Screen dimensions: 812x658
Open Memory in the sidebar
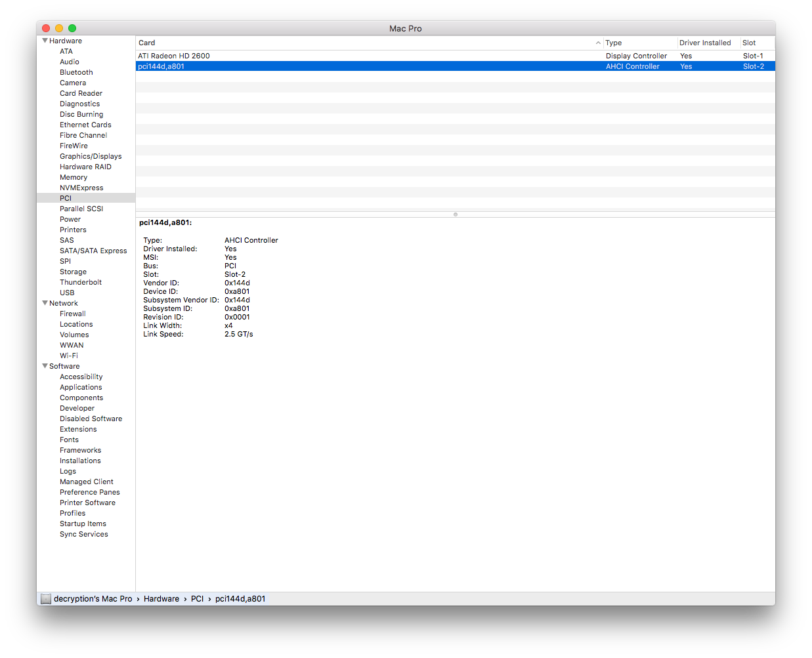point(74,177)
